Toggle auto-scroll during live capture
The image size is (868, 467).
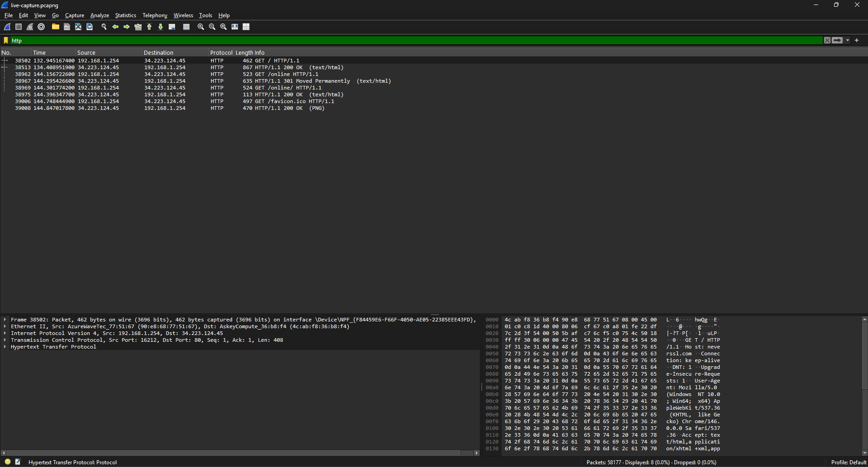pyautogui.click(x=172, y=27)
